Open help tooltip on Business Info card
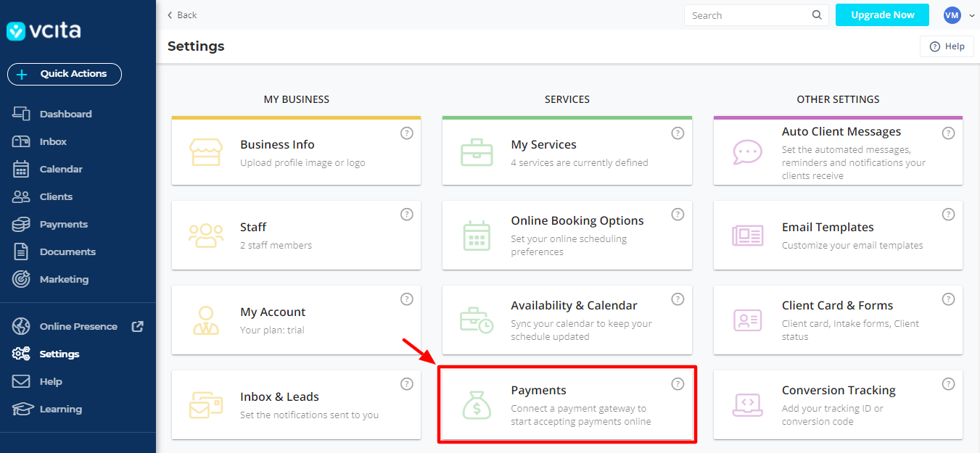 click(407, 133)
